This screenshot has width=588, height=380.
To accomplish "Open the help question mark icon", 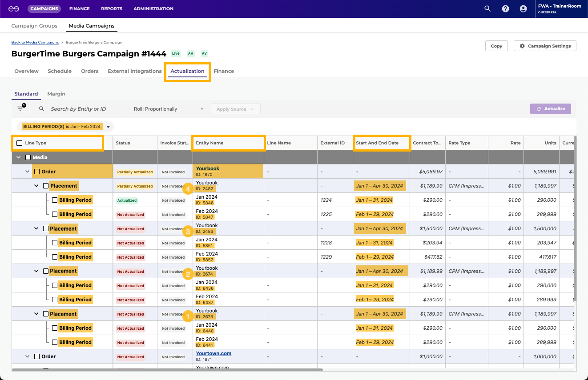I will point(505,8).
